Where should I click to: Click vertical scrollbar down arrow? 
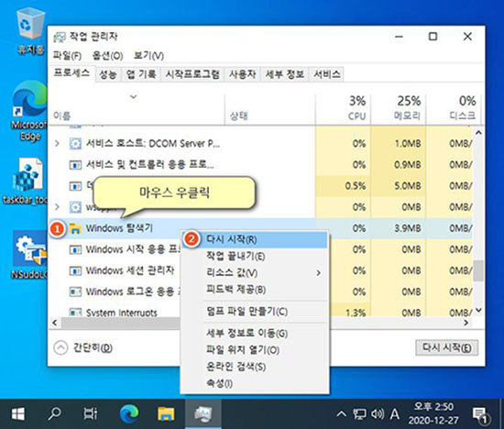coord(478,310)
